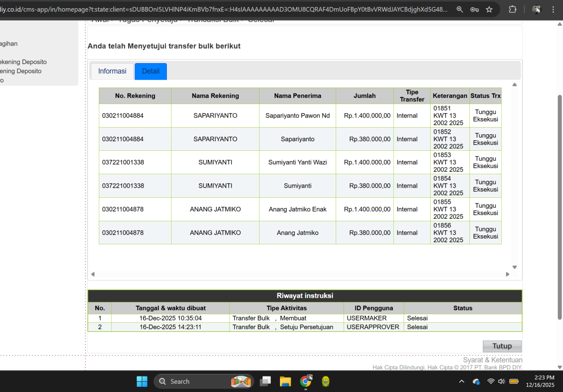Viewport: 563px width, 392px height.
Task: Open the clock and date panel
Action: coord(540,382)
